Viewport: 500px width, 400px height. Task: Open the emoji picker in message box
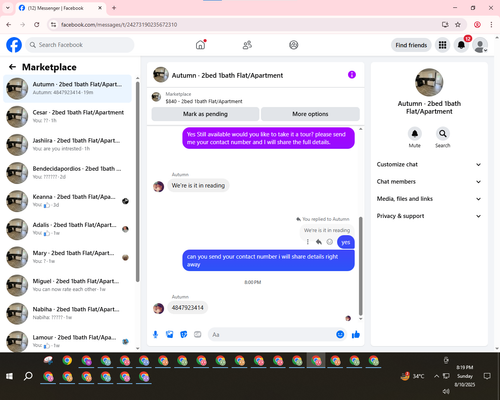[340, 334]
